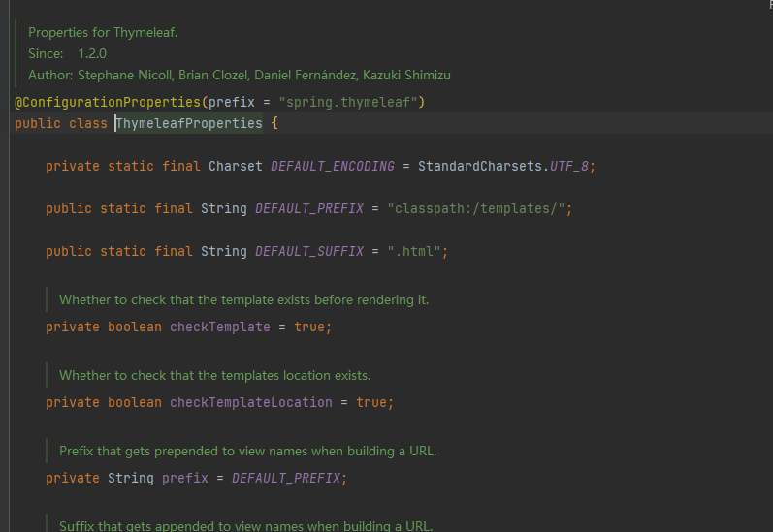
Task: Click the private String prefix field name
Action: point(185,479)
